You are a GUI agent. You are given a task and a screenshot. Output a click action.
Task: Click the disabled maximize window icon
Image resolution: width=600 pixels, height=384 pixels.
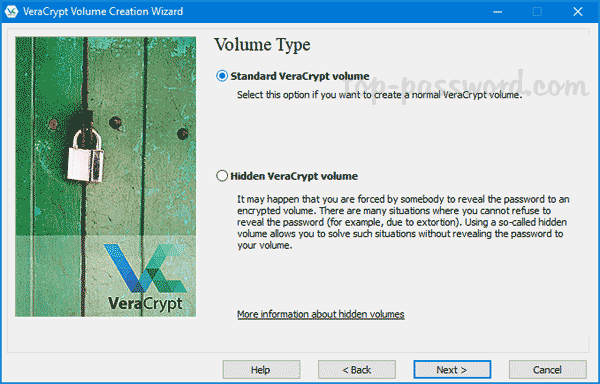point(537,11)
